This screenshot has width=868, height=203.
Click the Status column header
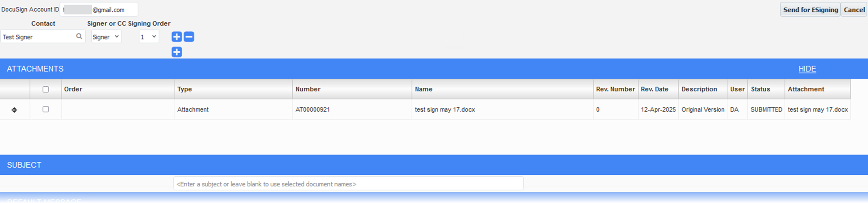(x=760, y=89)
